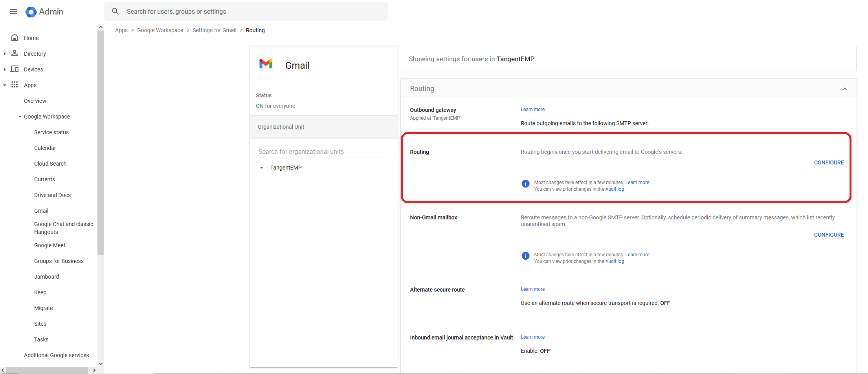Image resolution: width=868 pixels, height=374 pixels.
Task: Select Gmail in the sidebar
Action: click(x=41, y=211)
